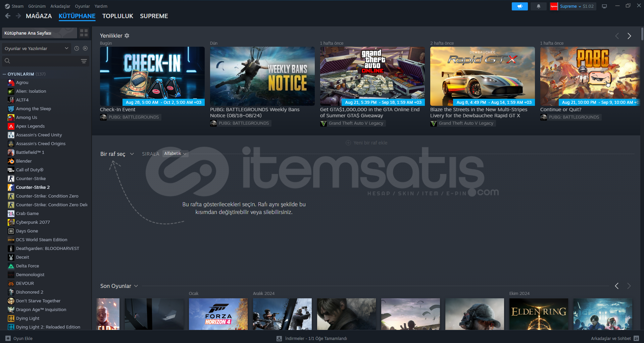644x343 pixels.
Task: Click the Yeni bir raf ekle plus
Action: point(348,143)
